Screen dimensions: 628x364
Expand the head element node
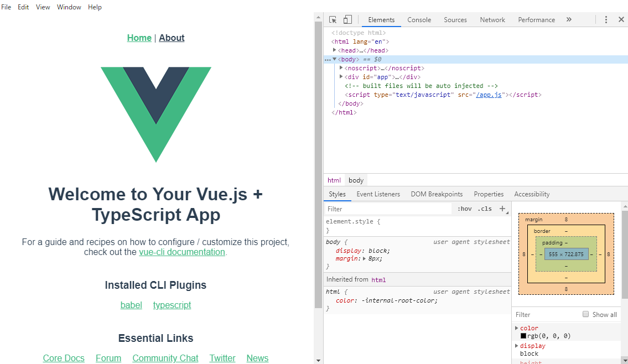[x=334, y=50]
